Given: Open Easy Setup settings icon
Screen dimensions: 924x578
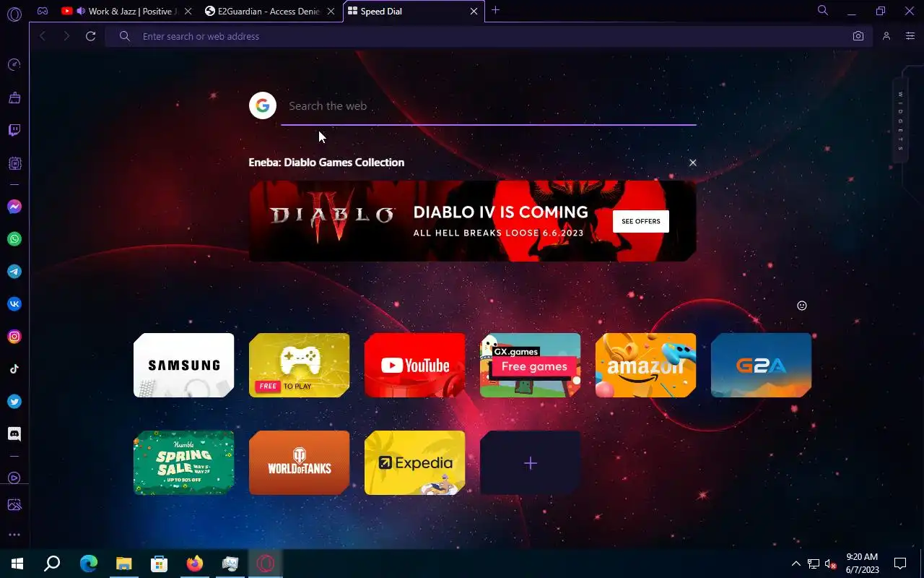Looking at the screenshot, I should coord(910,36).
